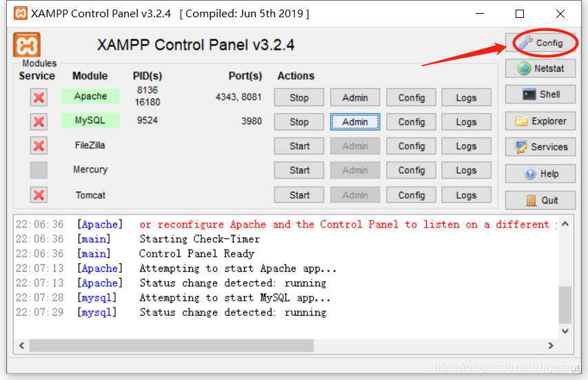Click the FileZilla module name
588x380 pixels.
click(x=90, y=146)
